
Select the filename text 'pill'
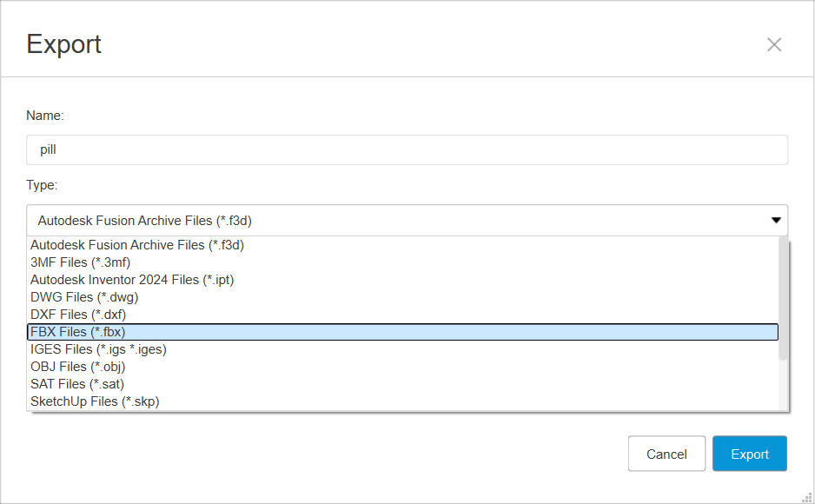[48, 149]
